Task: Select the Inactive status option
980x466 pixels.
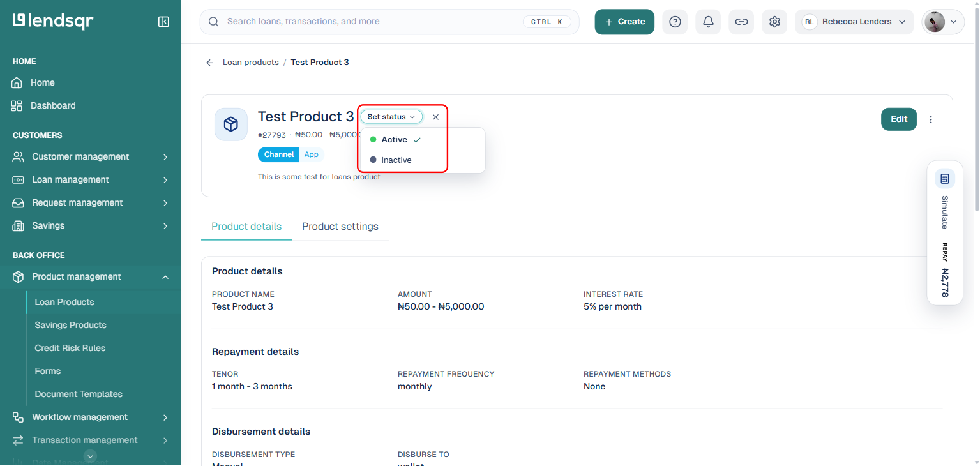Action: [x=422, y=160]
